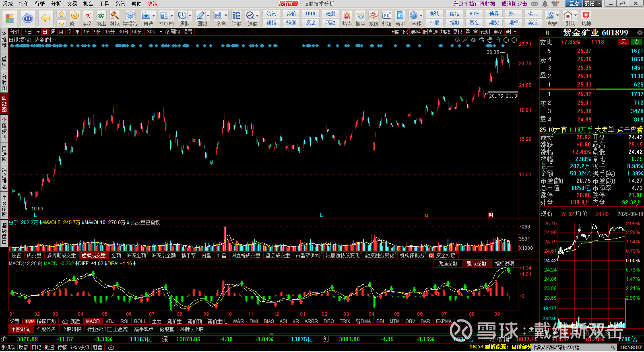
Task: Click the green 卖 button beside 委比
Action: click(x=636, y=42)
